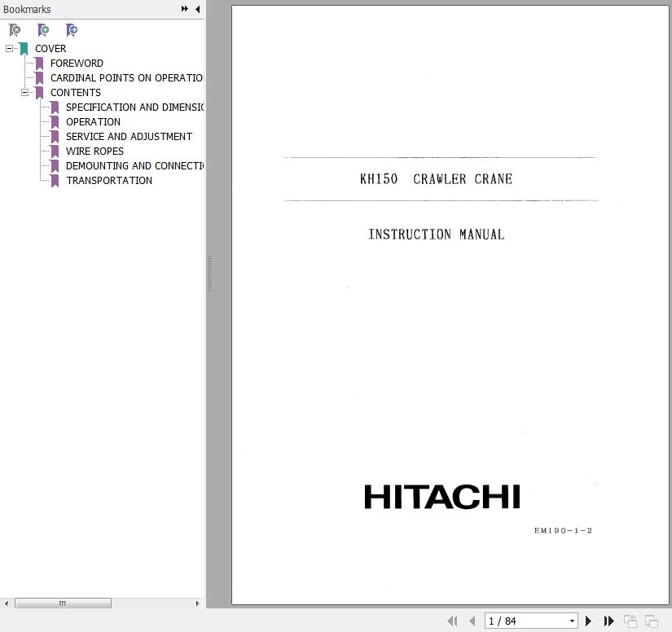Viewport: 672px width, 632px height.
Task: Click the go to bookmark arrow icon
Action: click(x=72, y=30)
